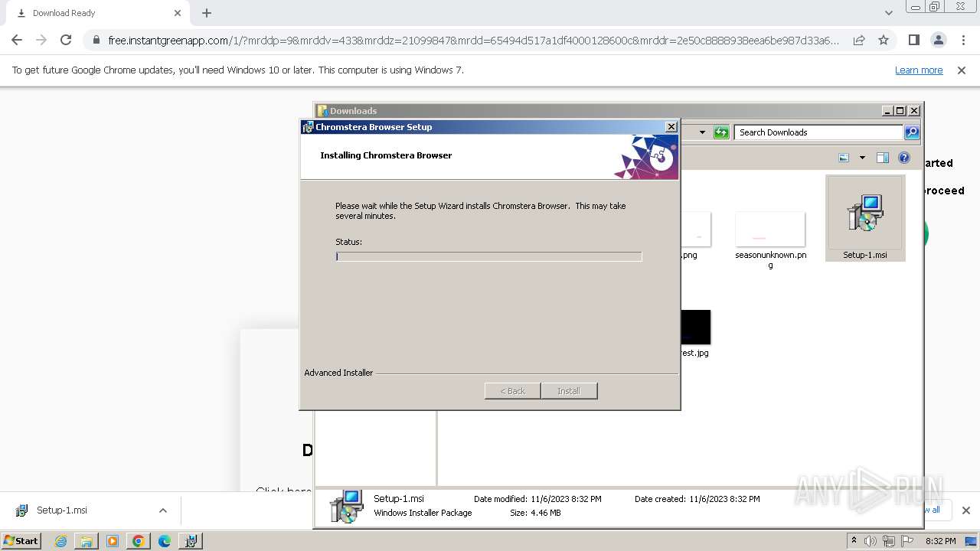
Task: Select the black .jpg thumbnail
Action: click(x=695, y=327)
